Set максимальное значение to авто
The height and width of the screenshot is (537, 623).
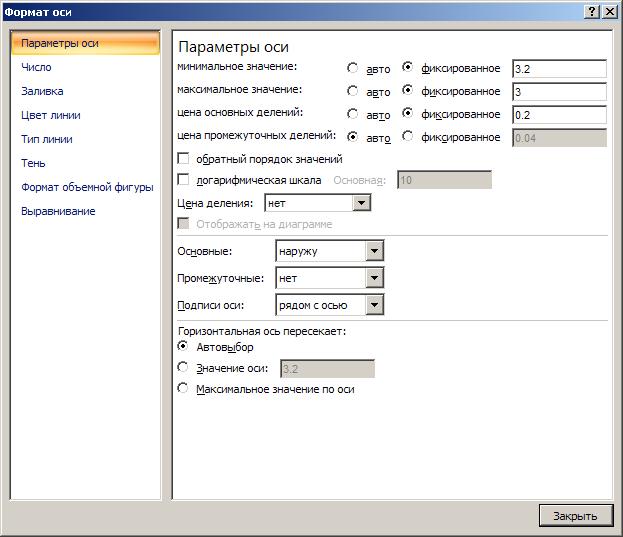pyautogui.click(x=352, y=91)
